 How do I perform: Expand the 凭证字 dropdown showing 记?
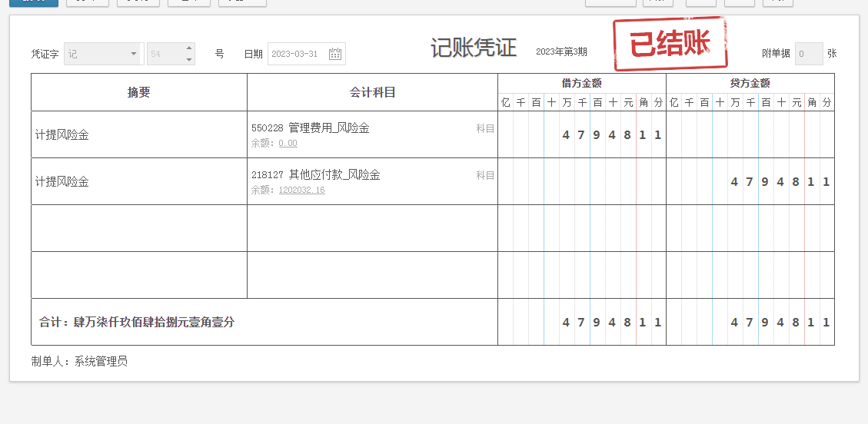133,54
